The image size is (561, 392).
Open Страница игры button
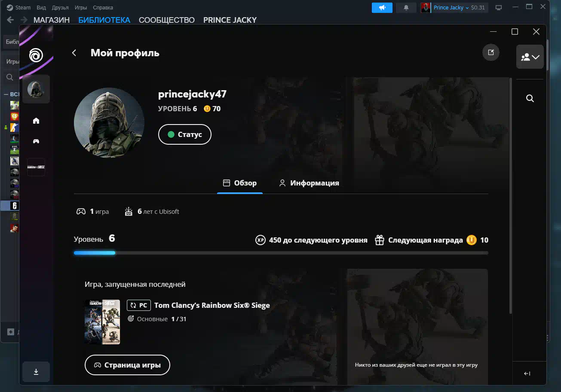point(128,365)
